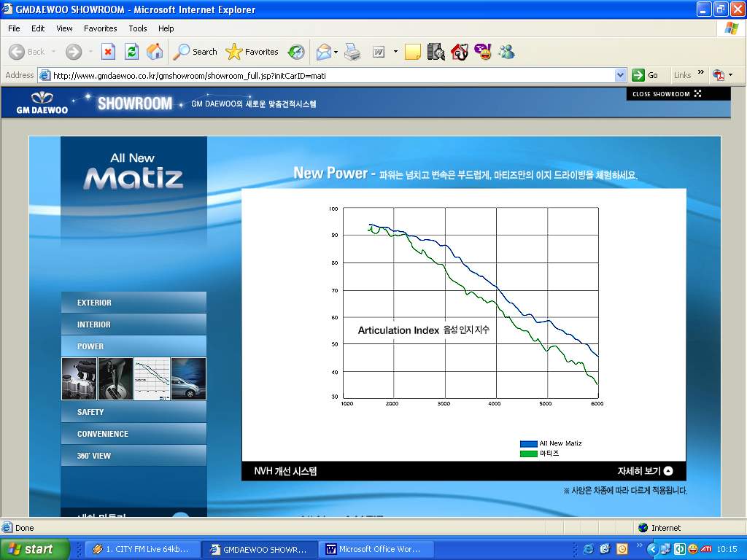Select the gear shifter thumbnail
The width and height of the screenshot is (747, 560).
pyautogui.click(x=116, y=379)
